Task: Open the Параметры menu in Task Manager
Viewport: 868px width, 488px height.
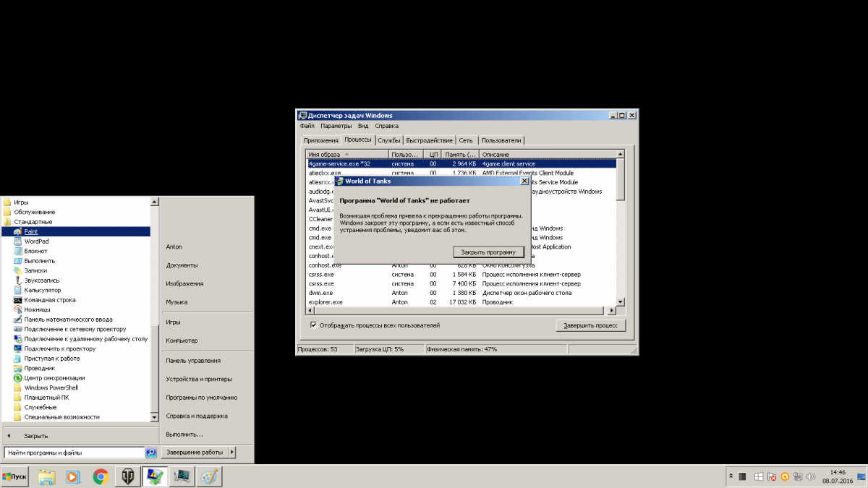Action: click(336, 126)
